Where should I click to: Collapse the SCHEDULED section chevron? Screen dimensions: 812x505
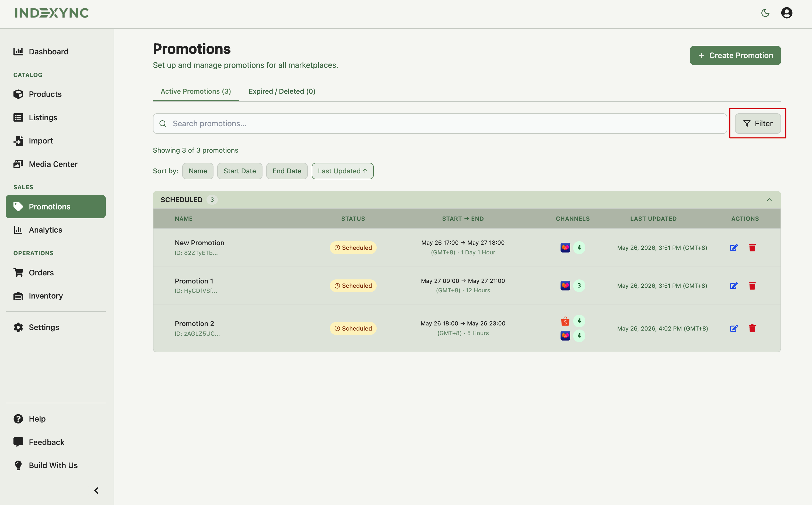(769, 200)
